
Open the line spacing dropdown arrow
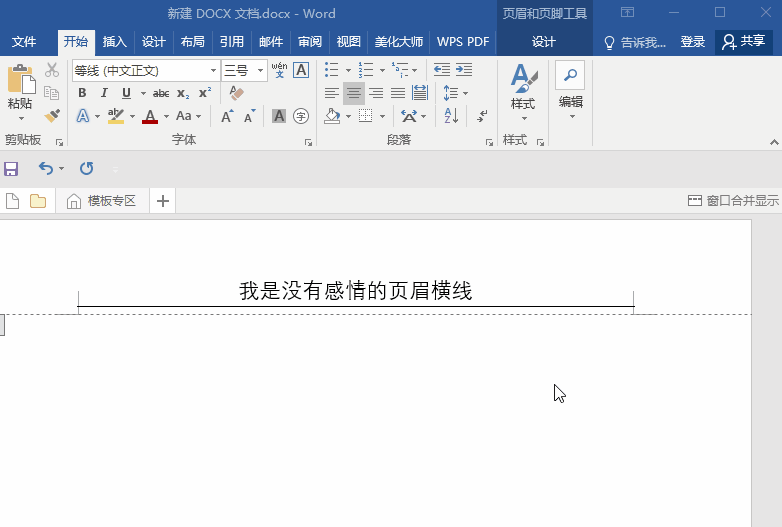pyautogui.click(x=464, y=93)
